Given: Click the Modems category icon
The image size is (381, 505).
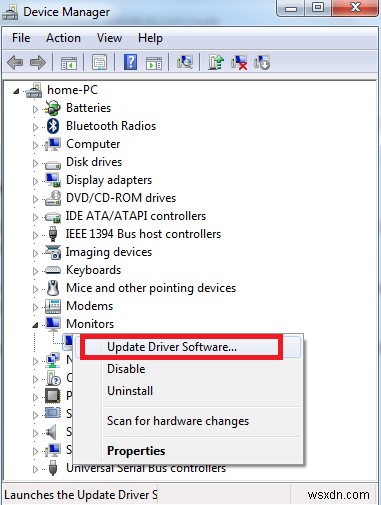Looking at the screenshot, I should tap(53, 306).
